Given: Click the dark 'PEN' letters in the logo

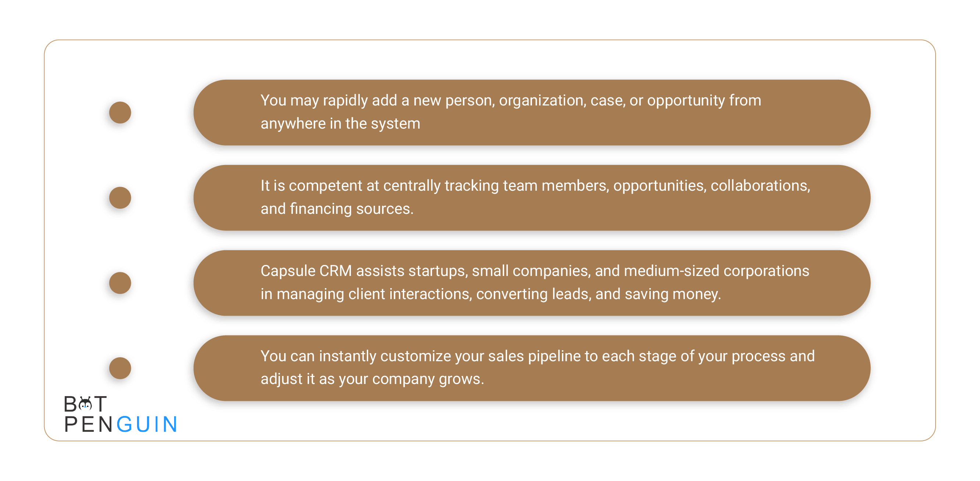Looking at the screenshot, I should point(88,424).
